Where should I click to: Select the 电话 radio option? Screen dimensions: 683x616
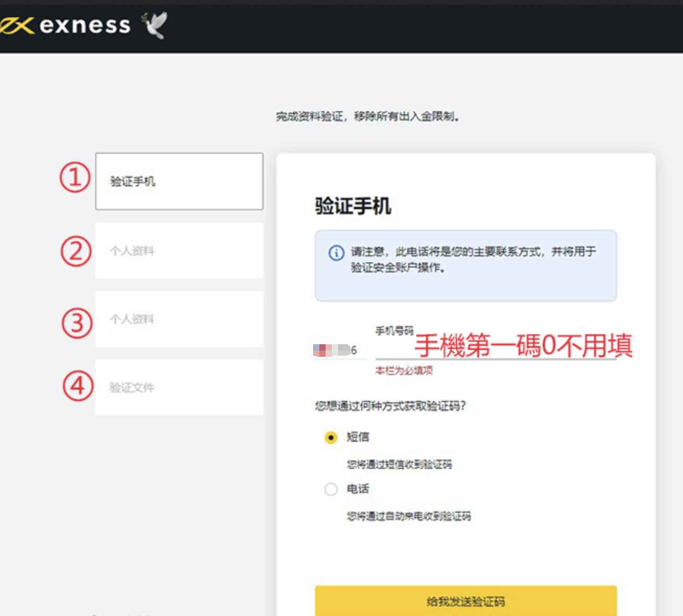click(x=331, y=489)
